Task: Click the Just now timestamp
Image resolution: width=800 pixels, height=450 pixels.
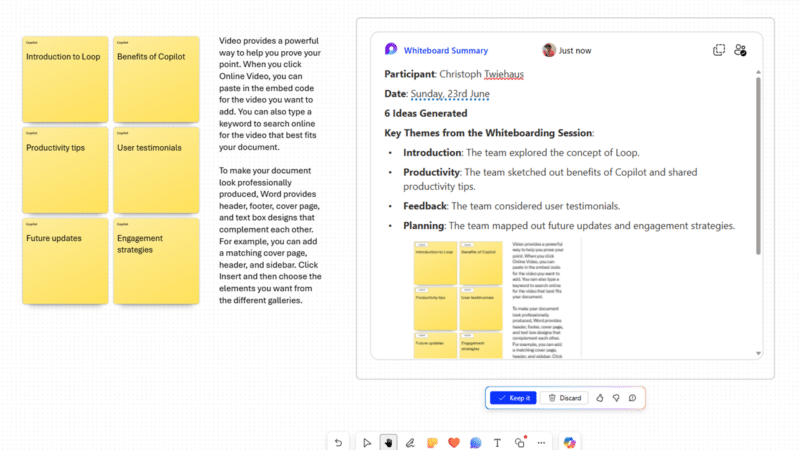Action: (575, 51)
